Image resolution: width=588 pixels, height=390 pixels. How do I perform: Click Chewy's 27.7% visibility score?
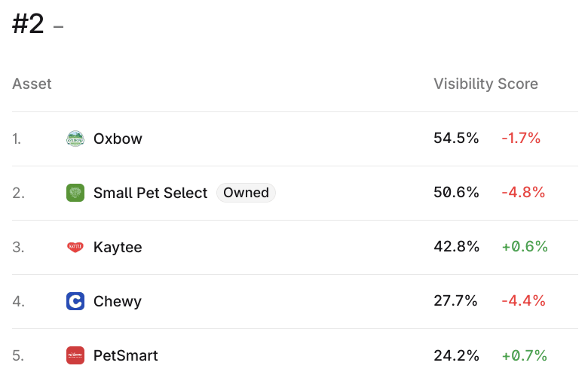(x=455, y=301)
